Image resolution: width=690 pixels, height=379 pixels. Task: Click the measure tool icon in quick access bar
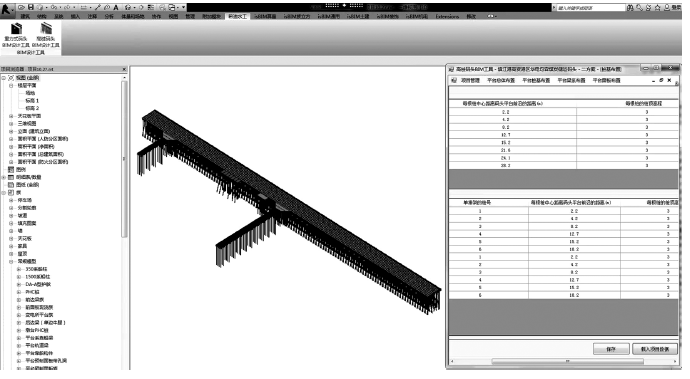click(x=98, y=7)
